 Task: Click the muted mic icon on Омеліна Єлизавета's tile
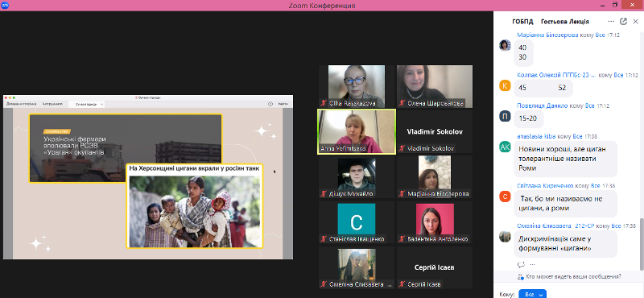[x=324, y=284]
